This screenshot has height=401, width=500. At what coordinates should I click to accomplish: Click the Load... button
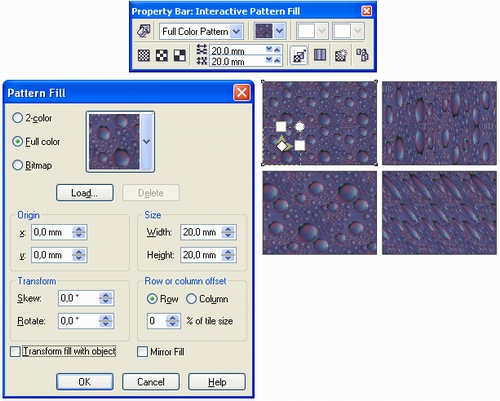click(85, 193)
